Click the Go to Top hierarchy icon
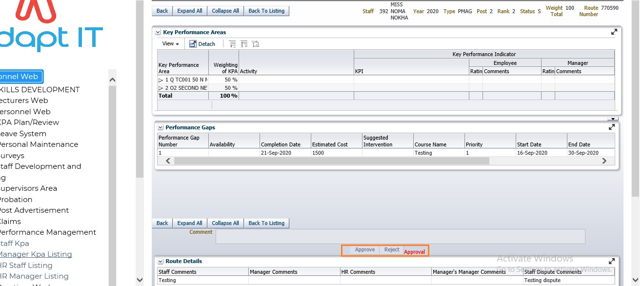 pos(244,44)
